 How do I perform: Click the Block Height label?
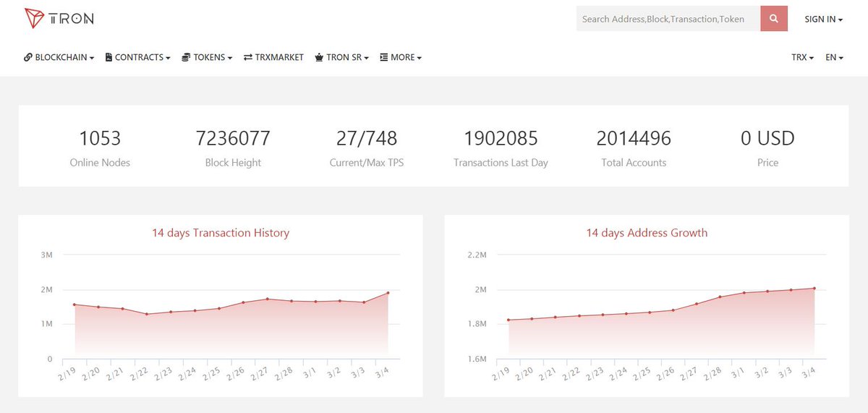click(x=233, y=163)
